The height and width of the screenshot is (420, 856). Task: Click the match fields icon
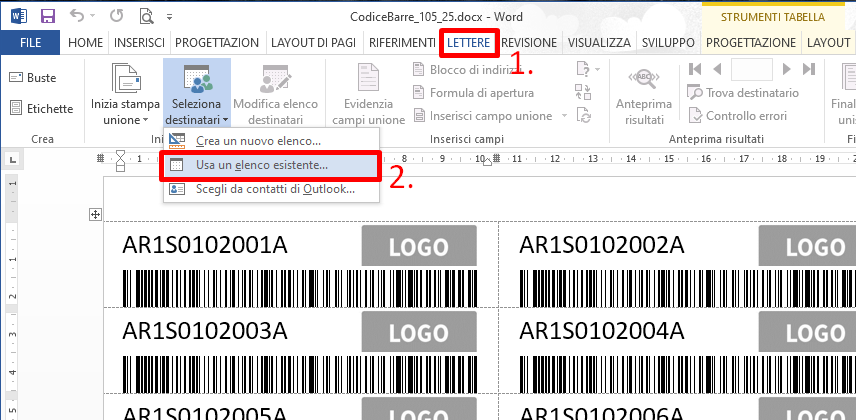click(x=583, y=92)
